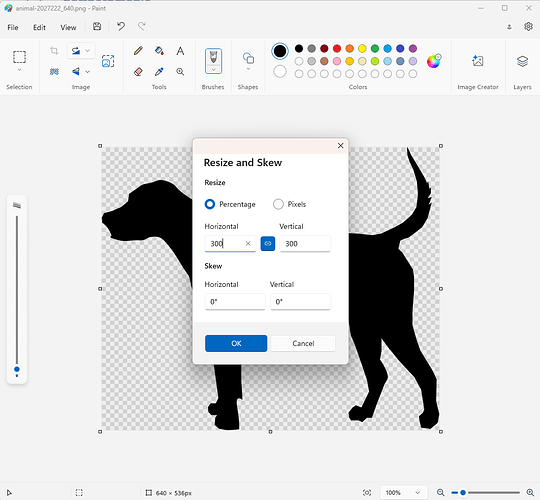The height and width of the screenshot is (500, 540).
Task: Open the zoom level 100% dropdown
Action: pos(404,492)
